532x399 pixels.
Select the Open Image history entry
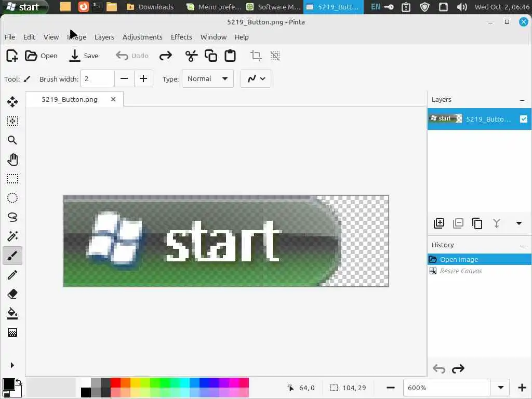point(480,259)
